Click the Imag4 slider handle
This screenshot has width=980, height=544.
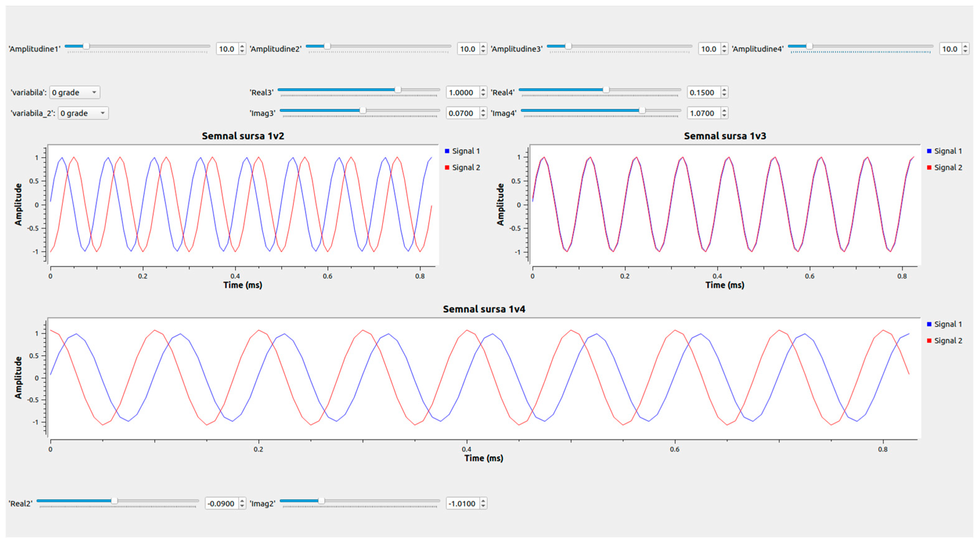(x=642, y=110)
